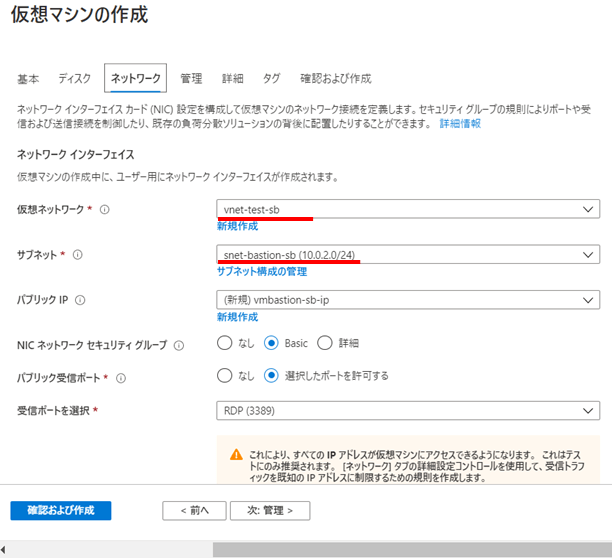Expand the snet-bastion-sb subnet dropdown

point(408,255)
